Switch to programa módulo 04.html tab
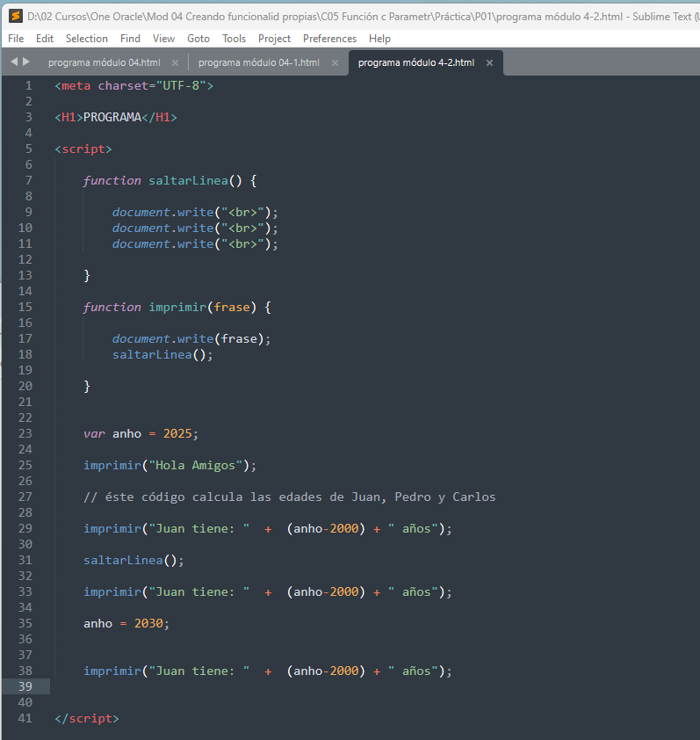The height and width of the screenshot is (740, 700). (105, 62)
